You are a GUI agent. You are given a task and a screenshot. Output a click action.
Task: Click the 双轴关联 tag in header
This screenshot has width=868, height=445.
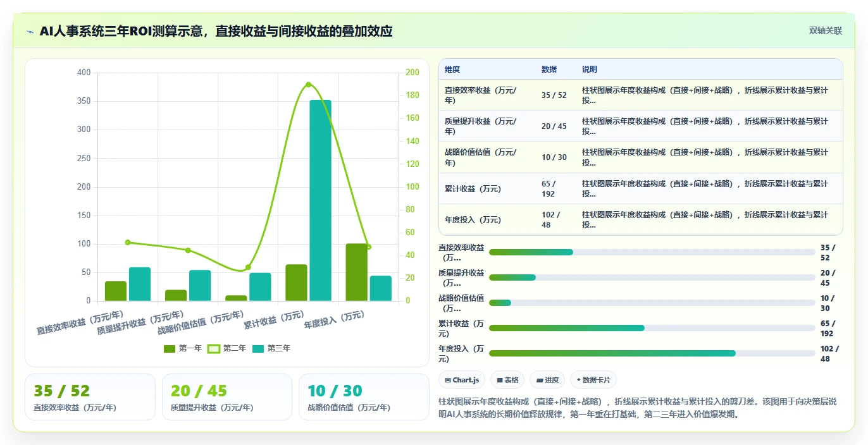tap(826, 30)
